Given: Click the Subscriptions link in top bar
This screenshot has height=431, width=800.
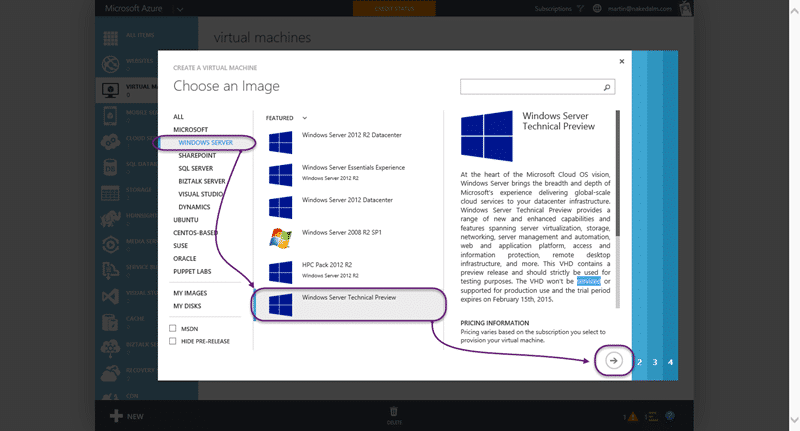Looking at the screenshot, I should pyautogui.click(x=553, y=9).
